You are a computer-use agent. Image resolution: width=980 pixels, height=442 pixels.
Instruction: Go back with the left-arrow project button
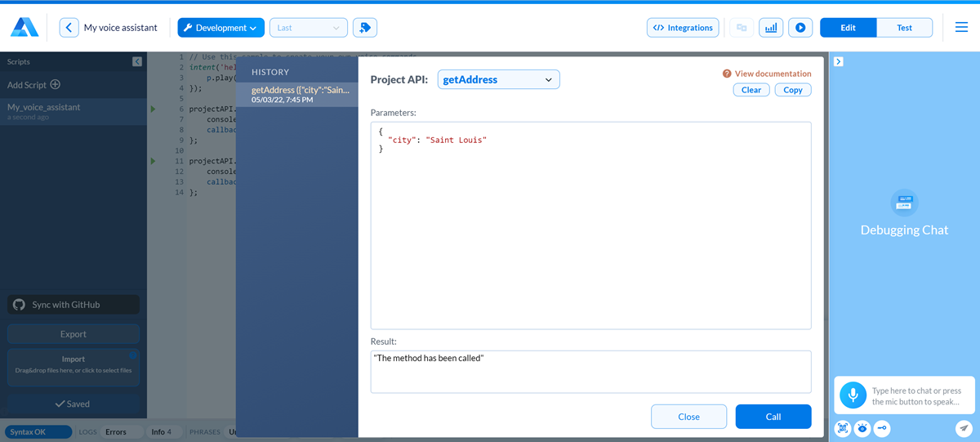click(x=69, y=28)
